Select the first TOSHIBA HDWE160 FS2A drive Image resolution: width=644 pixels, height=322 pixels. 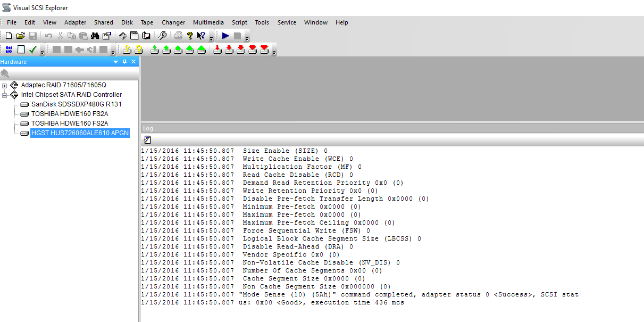pyautogui.click(x=70, y=114)
